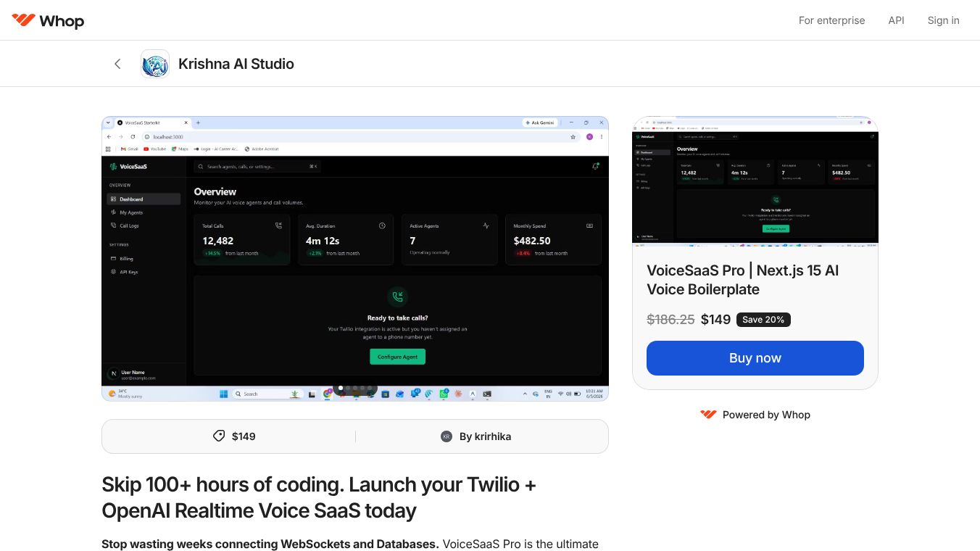The width and height of the screenshot is (980, 551).
Task: Select the fourth carousel dot
Action: 362,388
